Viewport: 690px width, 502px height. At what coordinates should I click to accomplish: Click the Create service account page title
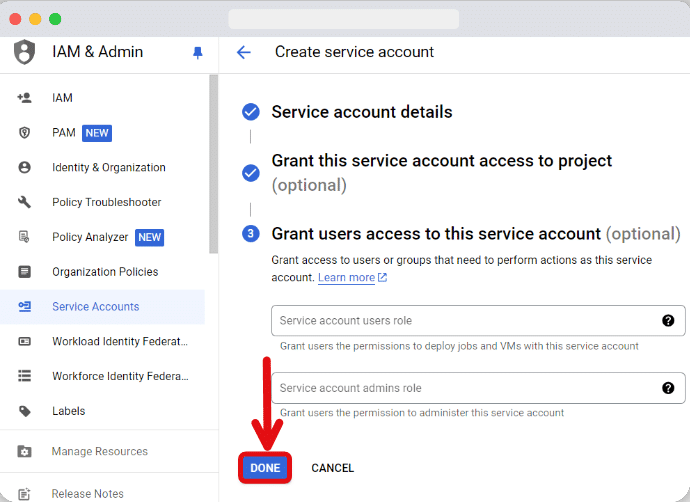[354, 52]
